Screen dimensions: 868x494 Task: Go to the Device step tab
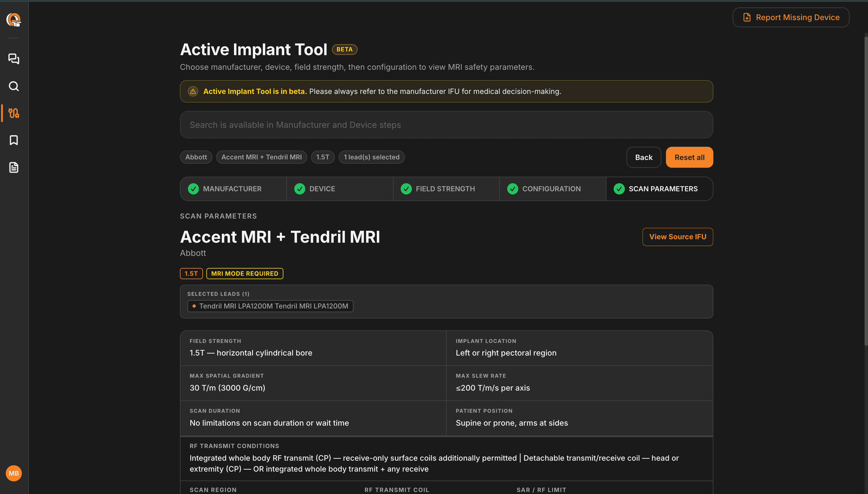point(340,189)
